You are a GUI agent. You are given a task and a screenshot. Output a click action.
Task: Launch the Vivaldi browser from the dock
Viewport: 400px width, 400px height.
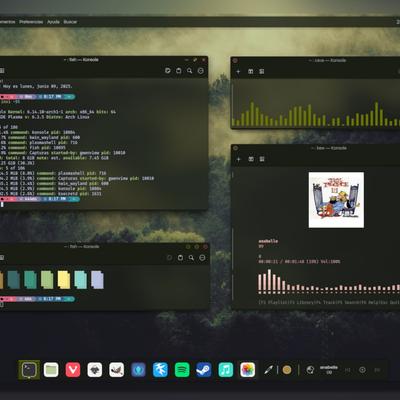pyautogui.click(x=73, y=370)
